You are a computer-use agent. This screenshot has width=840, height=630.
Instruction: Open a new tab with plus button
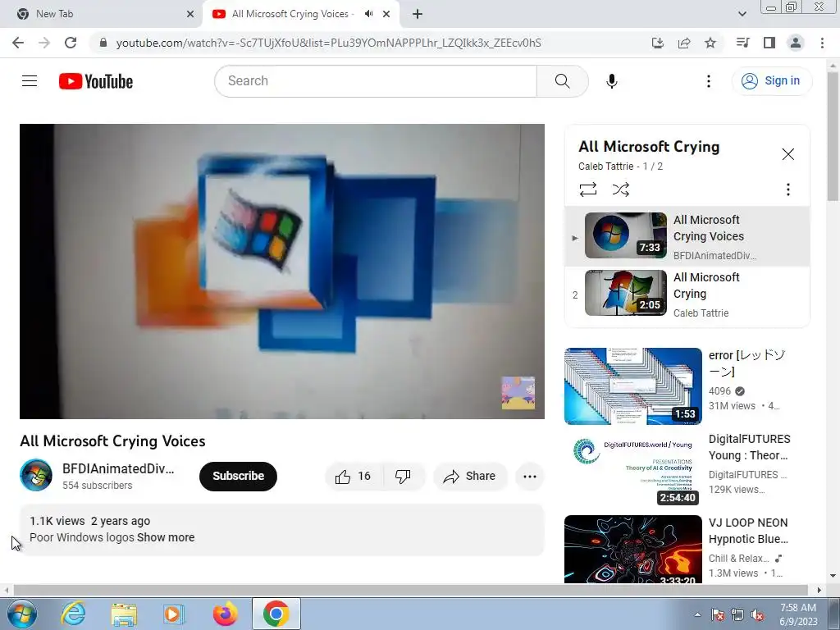click(x=418, y=14)
